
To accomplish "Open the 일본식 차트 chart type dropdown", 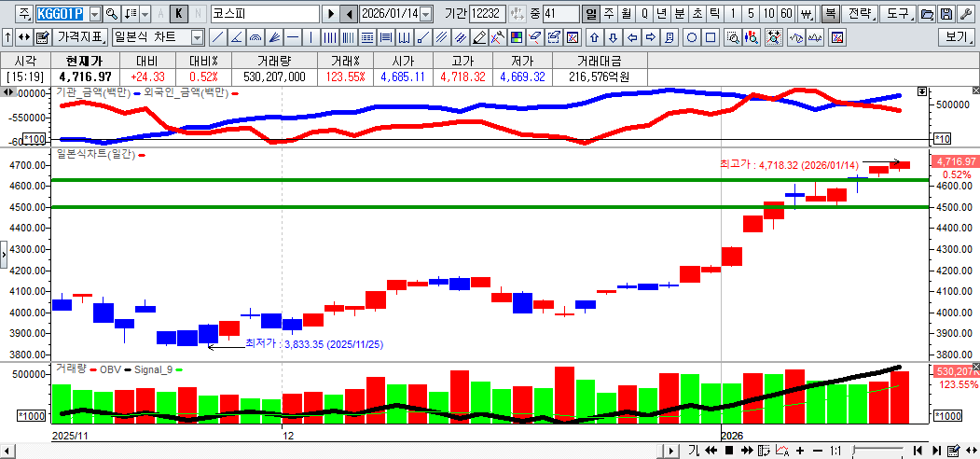I will [197, 37].
